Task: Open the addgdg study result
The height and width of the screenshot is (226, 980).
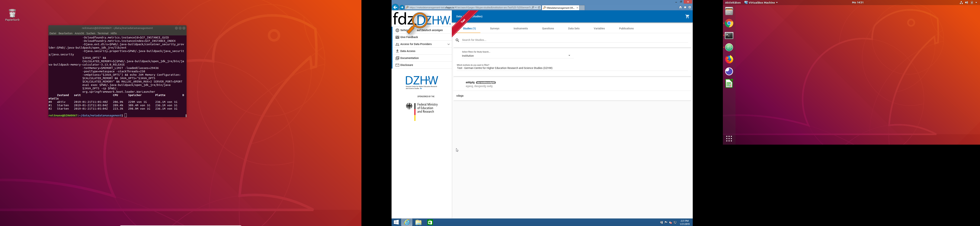Action: coord(572,84)
